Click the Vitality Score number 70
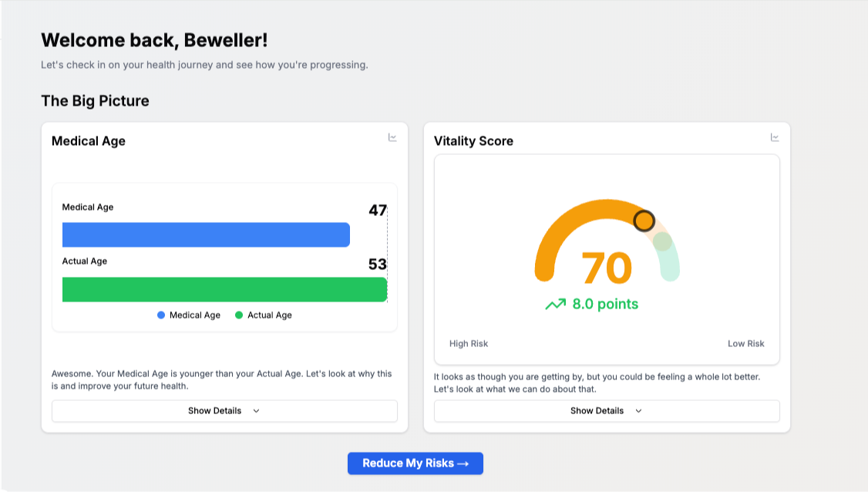The height and width of the screenshot is (492, 868). (607, 268)
